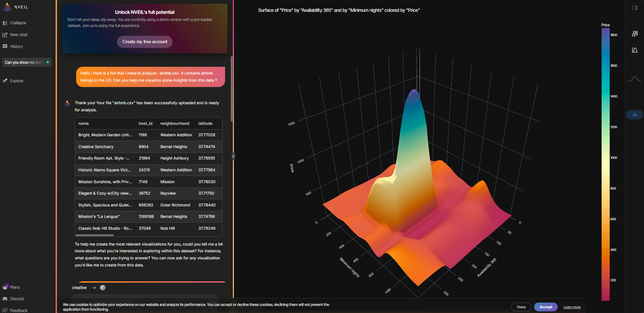Click the 'Nob Hill' neighbourhood cell
Image resolution: width=644 pixels, height=313 pixels.
point(167,228)
